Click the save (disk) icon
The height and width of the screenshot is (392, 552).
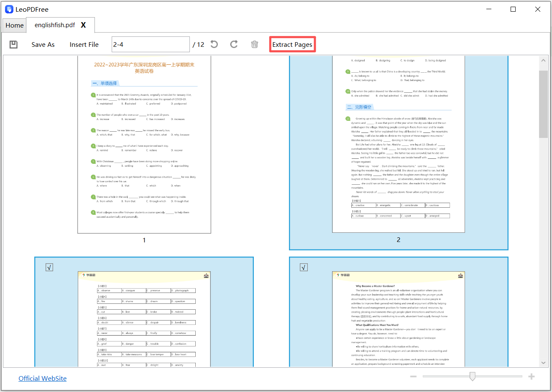(x=13, y=44)
